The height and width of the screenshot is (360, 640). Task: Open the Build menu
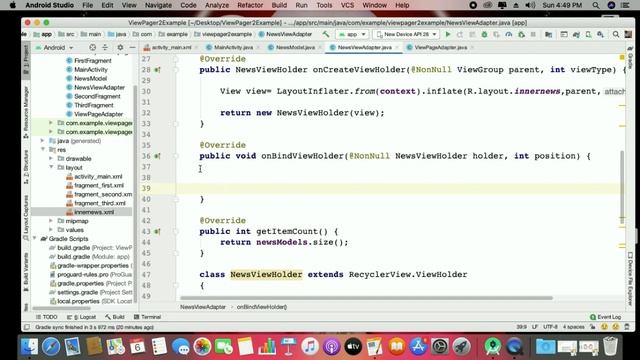pos(279,5)
